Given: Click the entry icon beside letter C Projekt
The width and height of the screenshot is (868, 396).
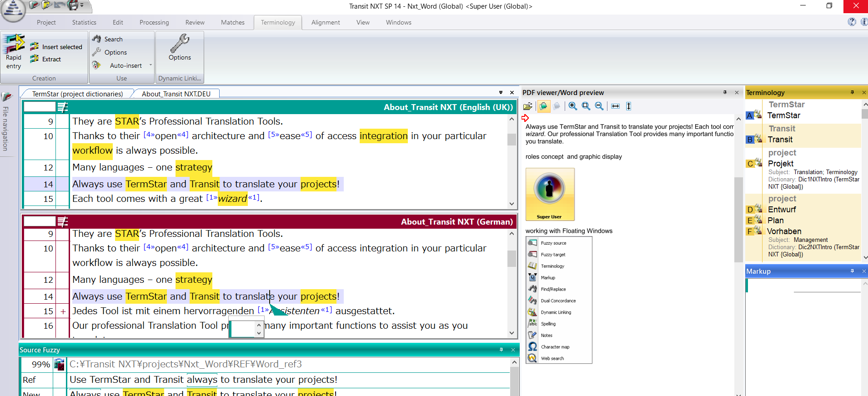Looking at the screenshot, I should tap(758, 162).
